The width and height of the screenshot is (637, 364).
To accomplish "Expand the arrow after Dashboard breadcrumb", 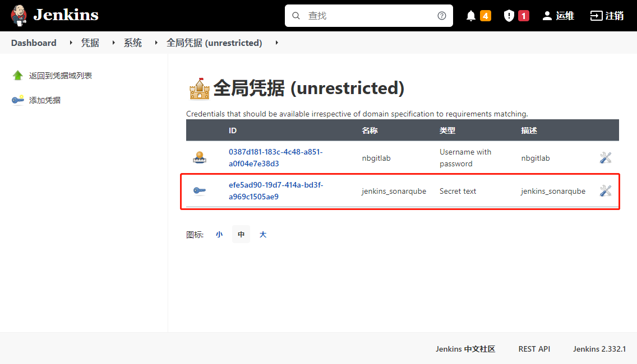I will click(x=71, y=43).
